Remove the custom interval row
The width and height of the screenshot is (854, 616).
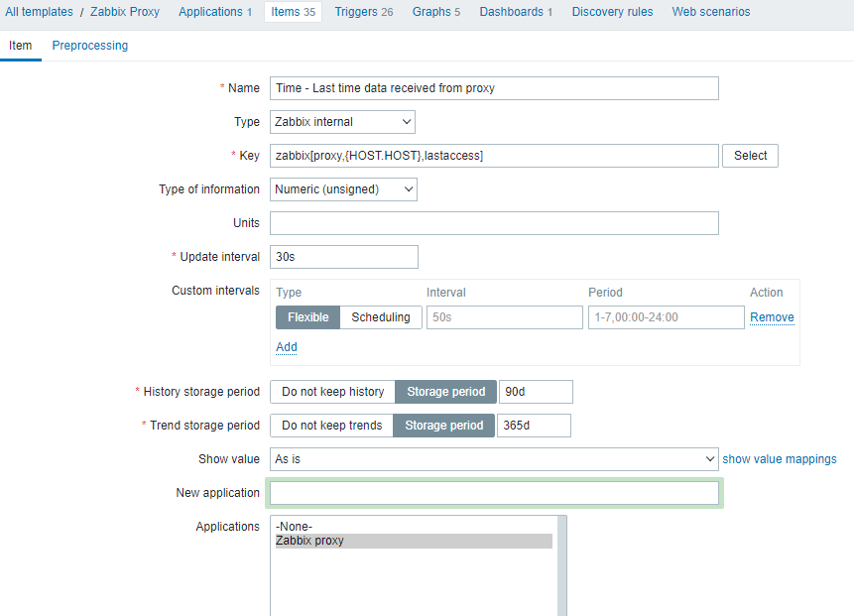click(x=772, y=317)
